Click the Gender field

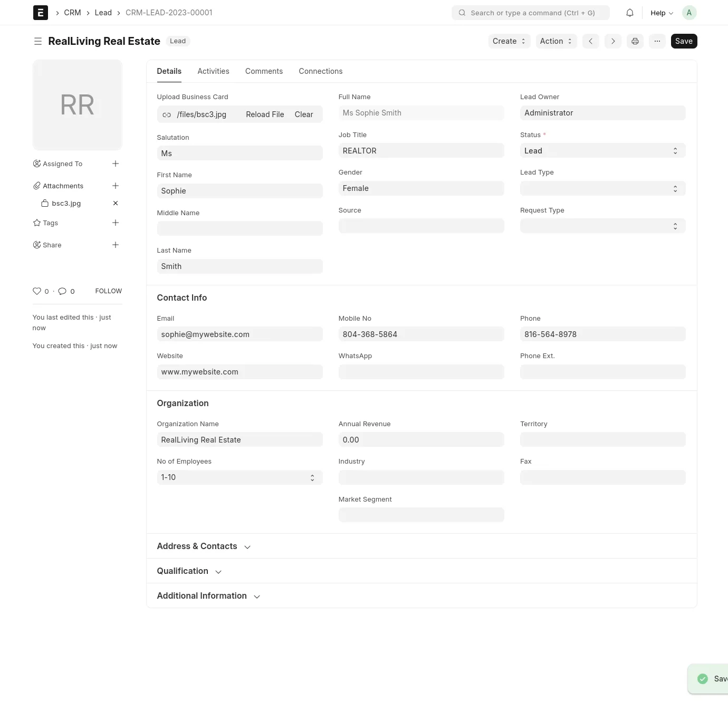pyautogui.click(x=421, y=188)
